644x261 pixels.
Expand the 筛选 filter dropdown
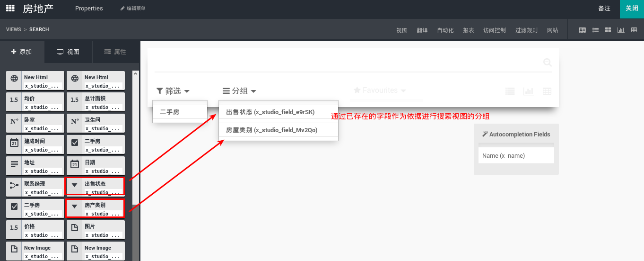[x=173, y=91]
